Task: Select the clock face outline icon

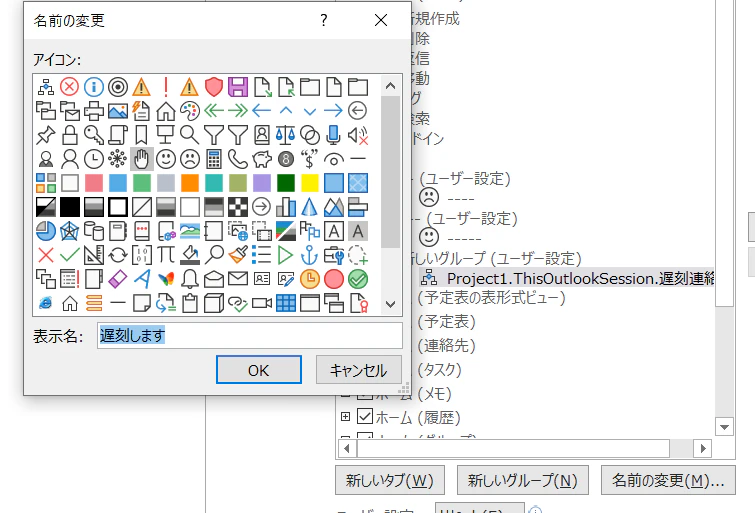Action: [93, 159]
